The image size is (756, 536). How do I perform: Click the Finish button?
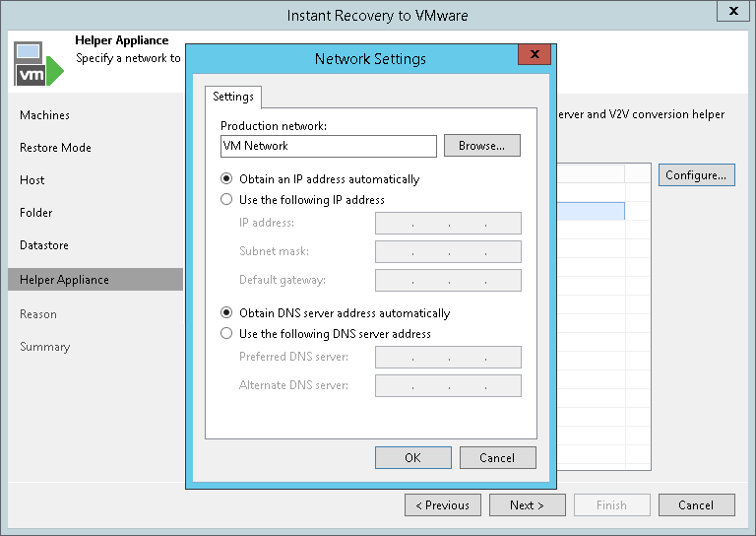tap(612, 505)
